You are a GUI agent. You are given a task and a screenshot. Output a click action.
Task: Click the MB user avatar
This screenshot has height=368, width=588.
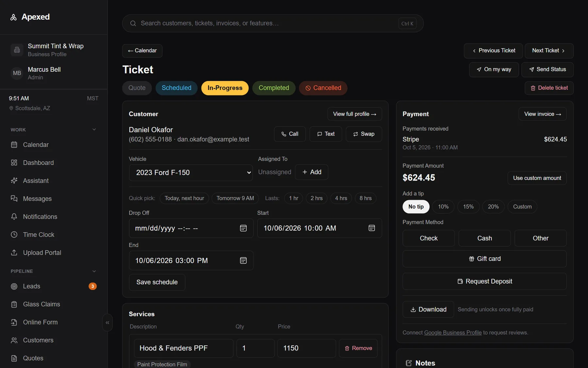(x=17, y=73)
